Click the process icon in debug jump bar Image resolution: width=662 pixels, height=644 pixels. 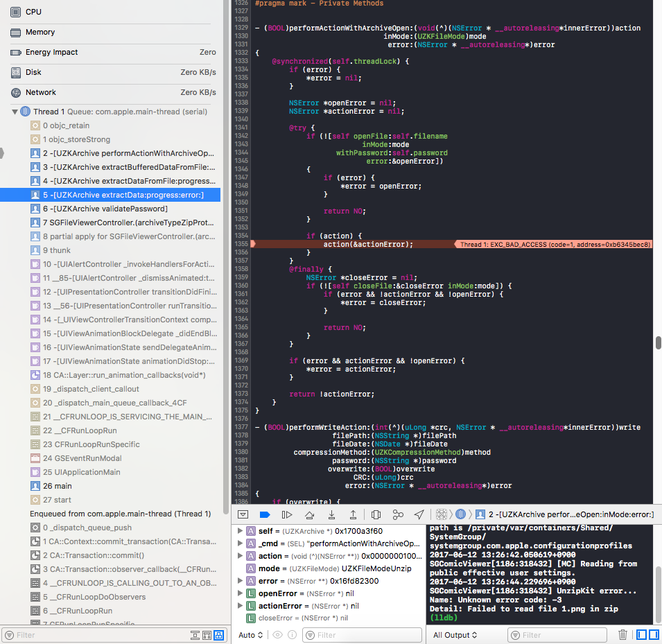pos(441,514)
